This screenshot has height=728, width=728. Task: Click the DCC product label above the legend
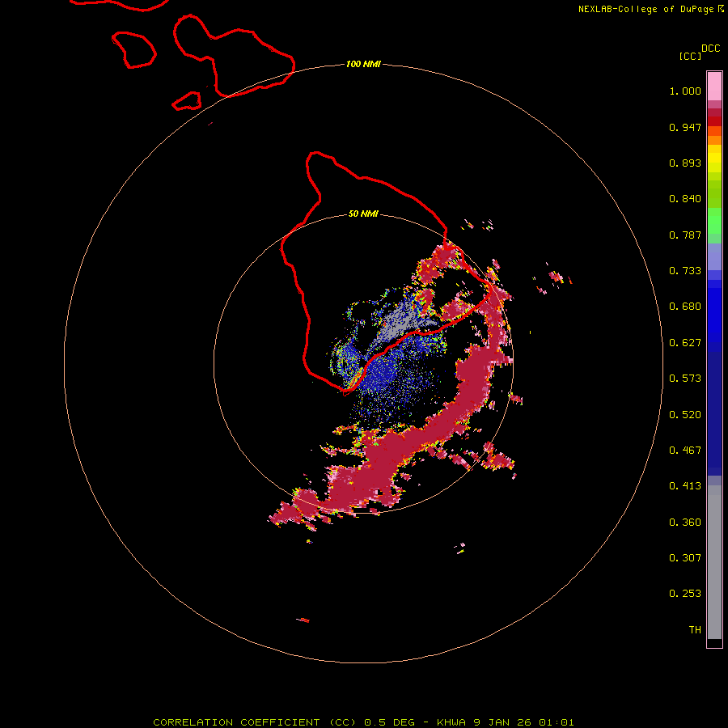click(x=710, y=49)
